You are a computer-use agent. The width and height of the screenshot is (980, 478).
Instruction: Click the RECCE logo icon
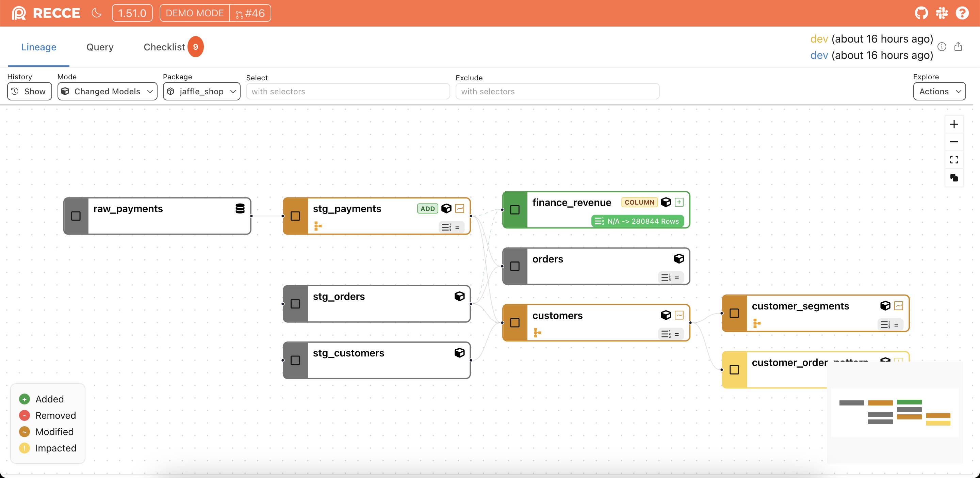pyautogui.click(x=19, y=13)
